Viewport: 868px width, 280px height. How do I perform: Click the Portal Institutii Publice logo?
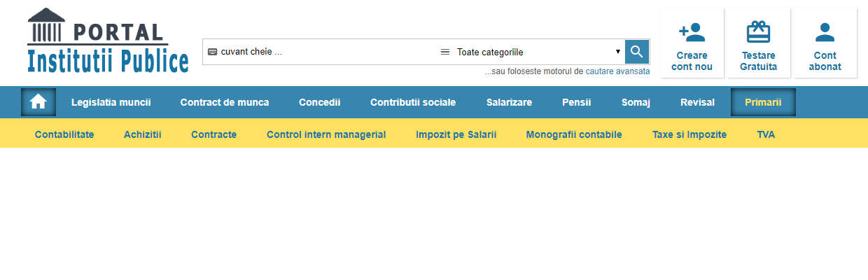coord(108,41)
